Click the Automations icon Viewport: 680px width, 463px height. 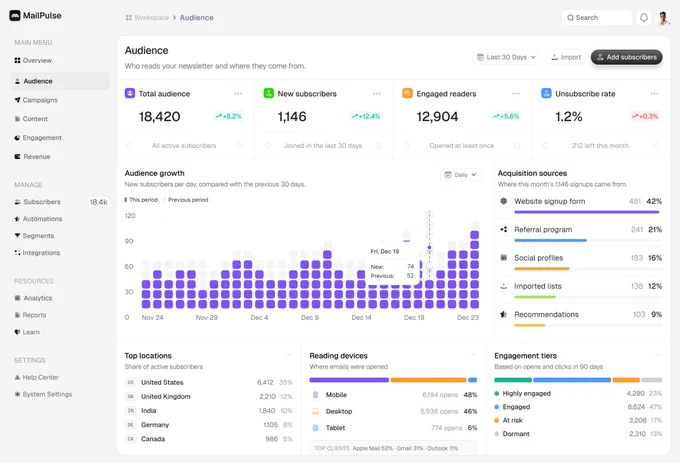[x=17, y=219]
